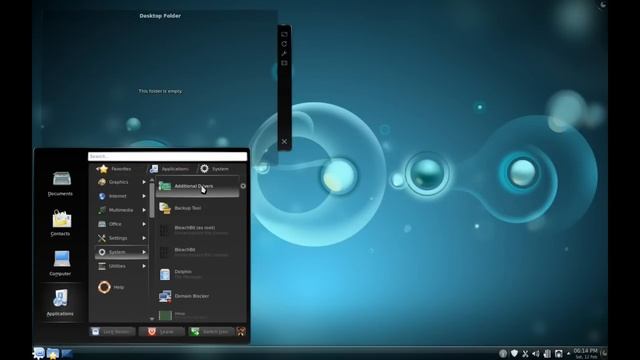Click the Help lifebuoy icon
Screen dimensions: 640x360
point(104,287)
